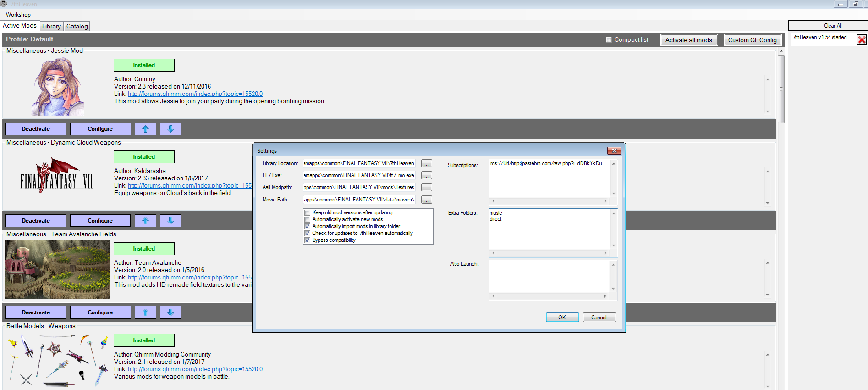Move Jessie Mod down in load order

[170, 129]
